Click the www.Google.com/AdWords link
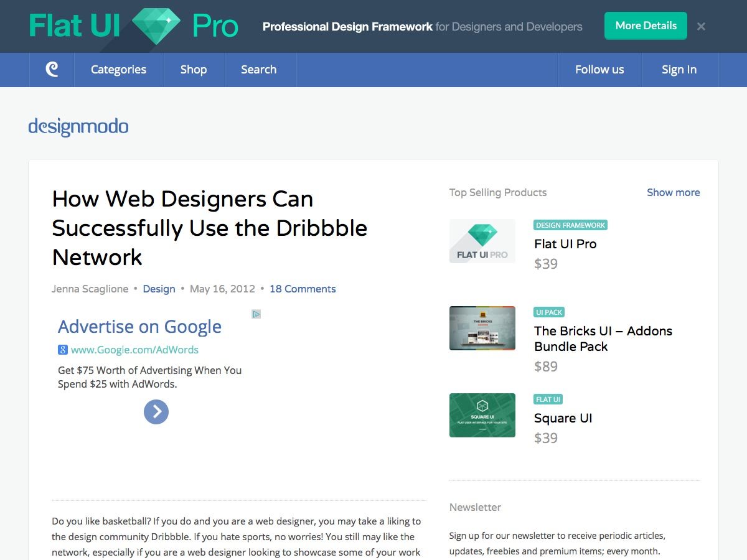The height and width of the screenshot is (560, 747). click(134, 350)
